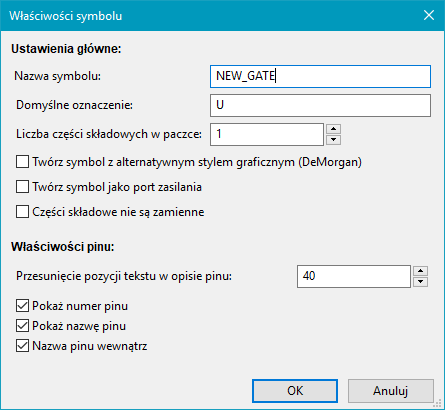The width and height of the screenshot is (445, 410).
Task: Enable alternate DeMorgan graphic style checkbox
Action: (x=22, y=162)
